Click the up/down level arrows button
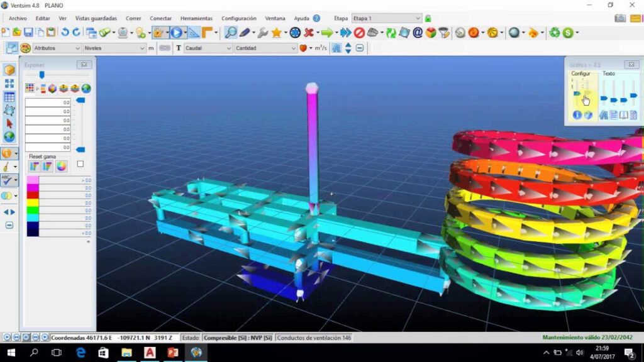The height and width of the screenshot is (362, 644). pyautogui.click(x=348, y=48)
